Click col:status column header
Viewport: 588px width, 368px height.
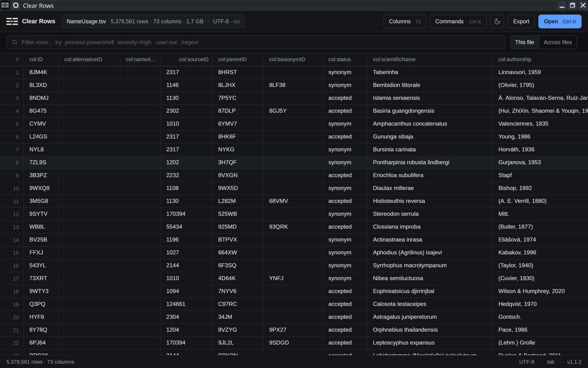(345, 59)
